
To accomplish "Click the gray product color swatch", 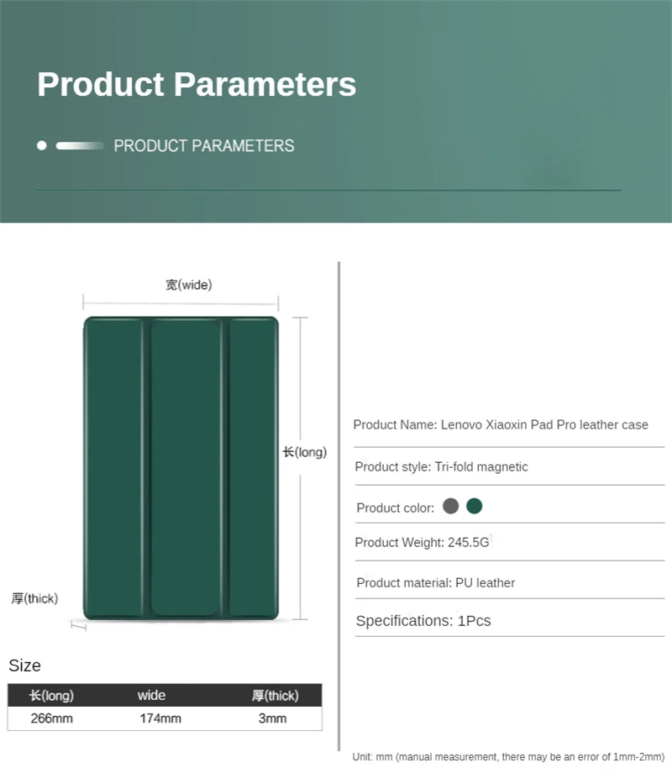I will [450, 506].
